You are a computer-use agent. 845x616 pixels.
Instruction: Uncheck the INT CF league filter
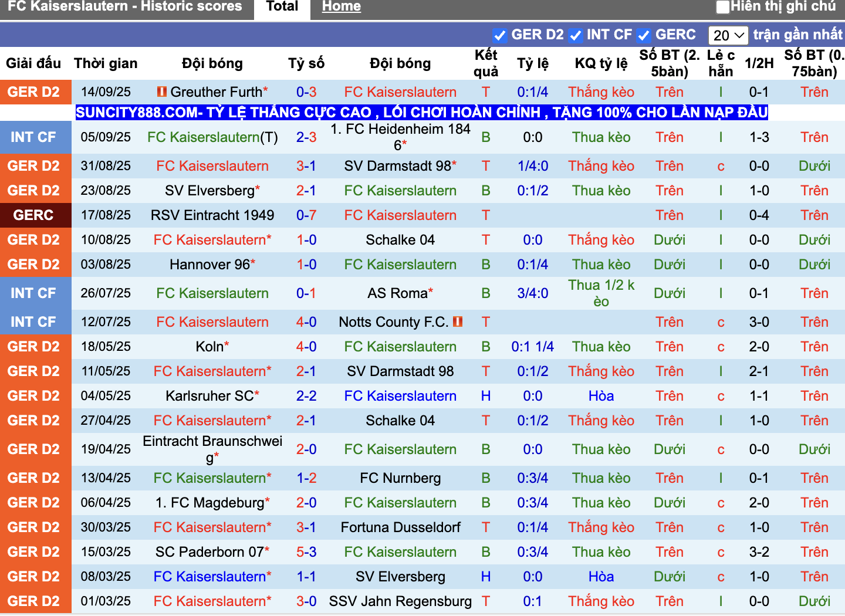tap(576, 35)
